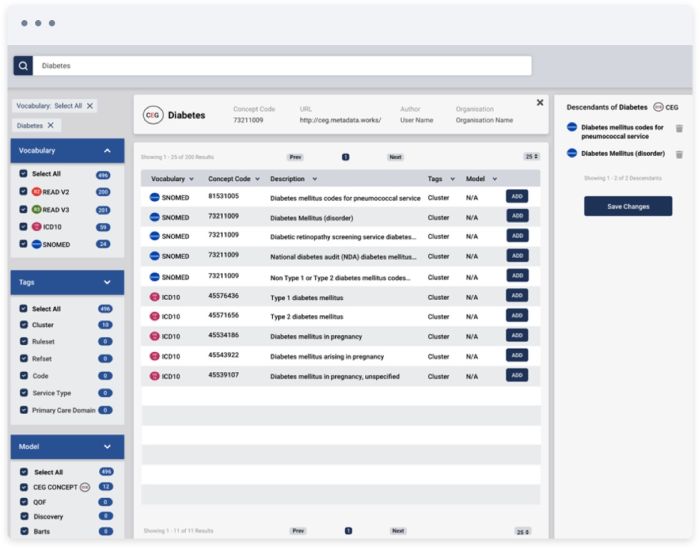Click ICD10 icon in row 45534186
The width and height of the screenshot is (700, 548).
pyautogui.click(x=154, y=336)
